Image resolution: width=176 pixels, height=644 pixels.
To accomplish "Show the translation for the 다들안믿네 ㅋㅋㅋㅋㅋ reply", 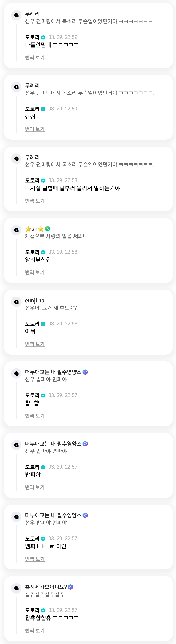I will [x=35, y=58].
